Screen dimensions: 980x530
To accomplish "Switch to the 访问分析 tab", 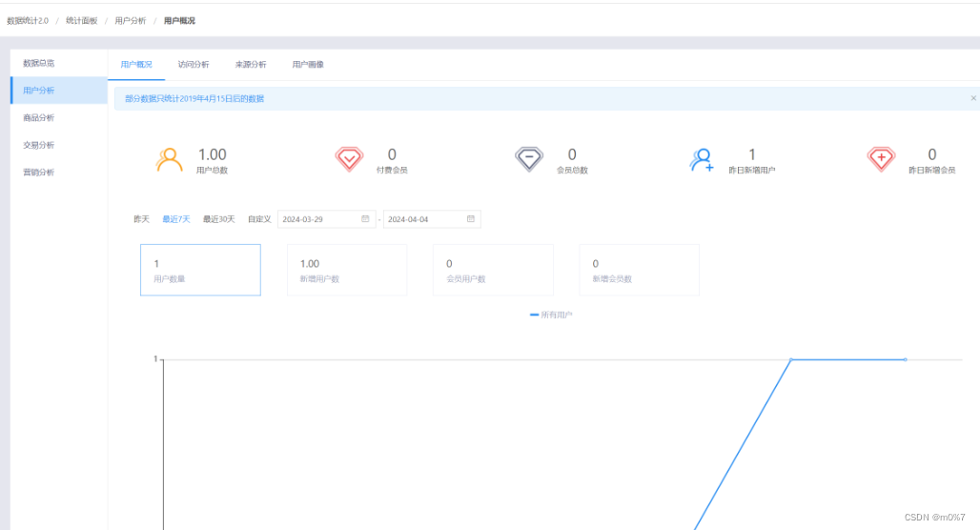I will pos(194,65).
